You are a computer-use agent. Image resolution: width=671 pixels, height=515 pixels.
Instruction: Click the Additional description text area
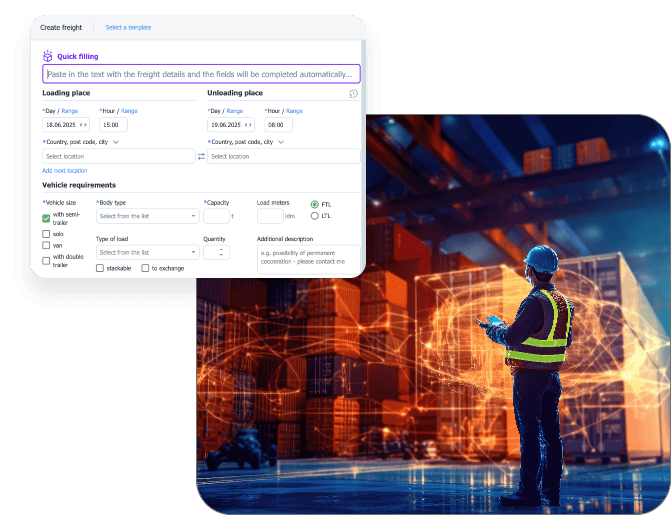[x=307, y=260]
